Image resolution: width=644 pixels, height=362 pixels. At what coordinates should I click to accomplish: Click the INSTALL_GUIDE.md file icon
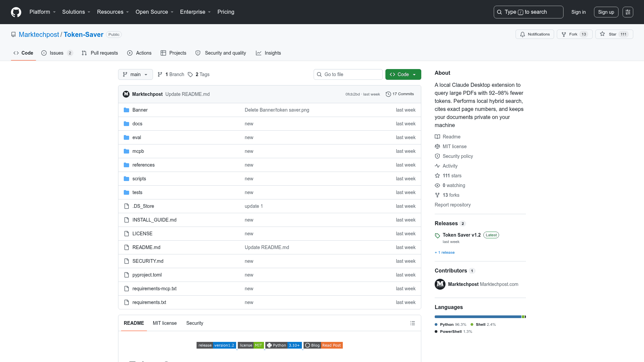[126, 220]
